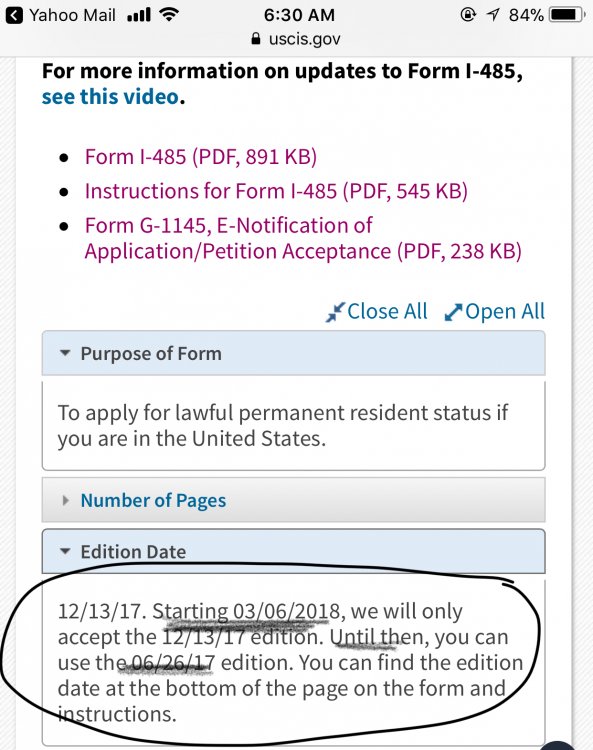Tap the Close All text link
593x750 pixels.
[387, 311]
